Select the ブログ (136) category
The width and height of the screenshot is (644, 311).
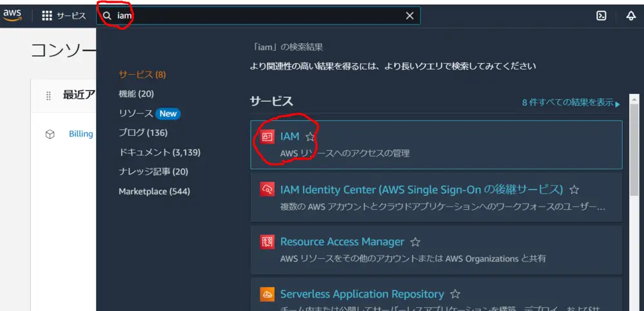[x=143, y=133]
